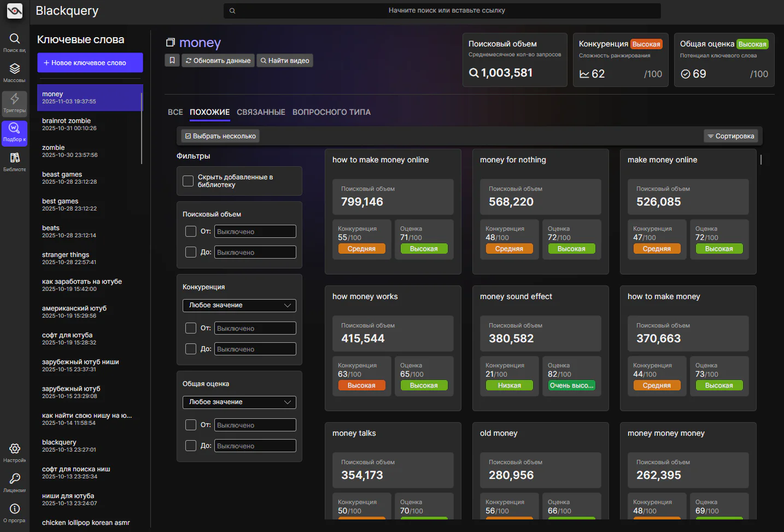Open the Поиск видео sidebar panel
Screen dimensions: 784x532
pos(14,42)
